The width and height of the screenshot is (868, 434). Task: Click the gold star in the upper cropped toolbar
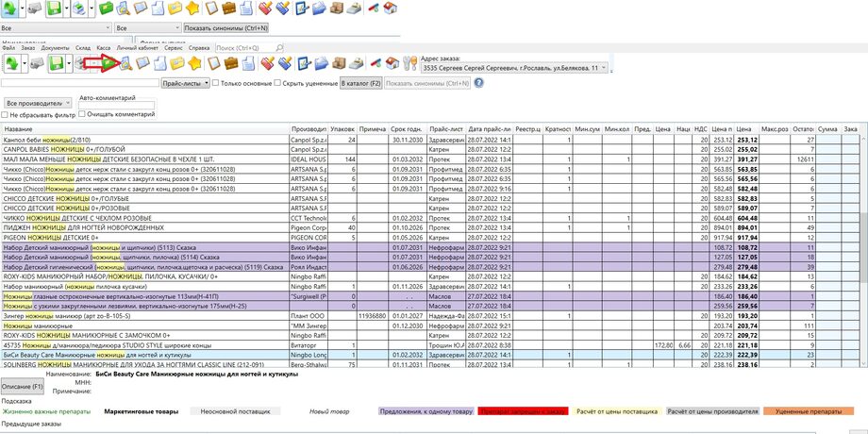(192, 8)
